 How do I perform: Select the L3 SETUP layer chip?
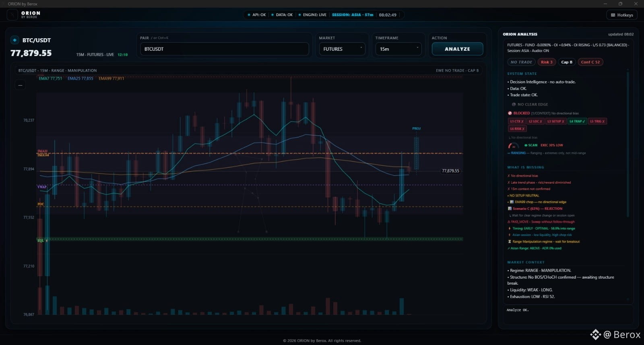point(556,121)
